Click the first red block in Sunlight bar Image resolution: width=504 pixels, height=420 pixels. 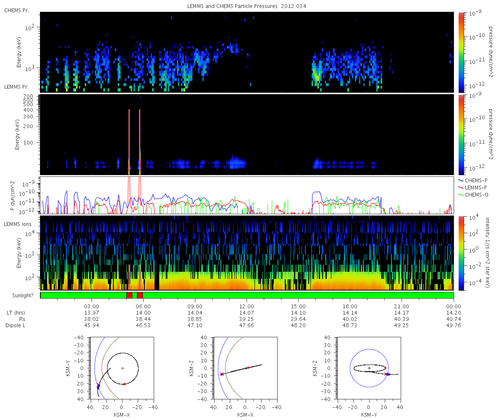[x=129, y=295]
